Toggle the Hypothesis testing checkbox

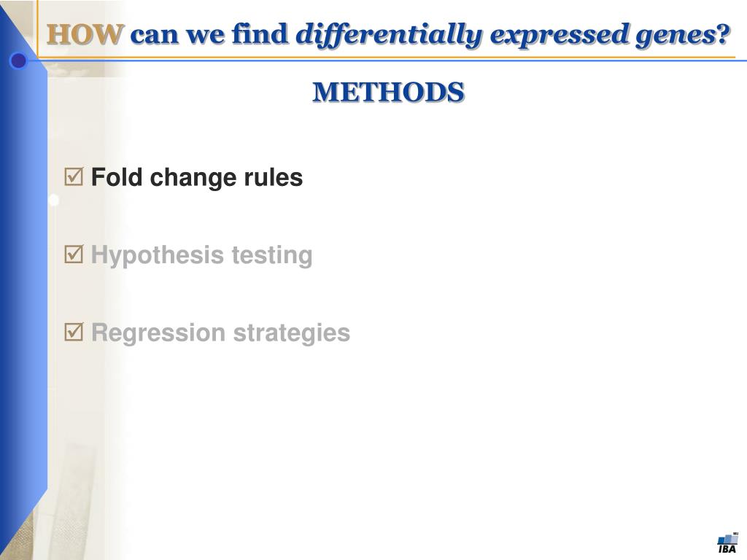point(74,254)
